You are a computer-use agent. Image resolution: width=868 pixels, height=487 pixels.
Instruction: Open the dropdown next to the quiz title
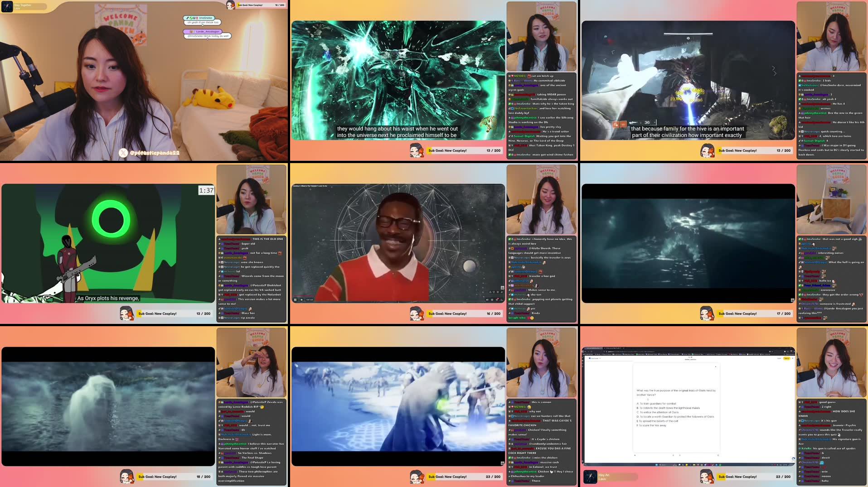(x=600, y=358)
